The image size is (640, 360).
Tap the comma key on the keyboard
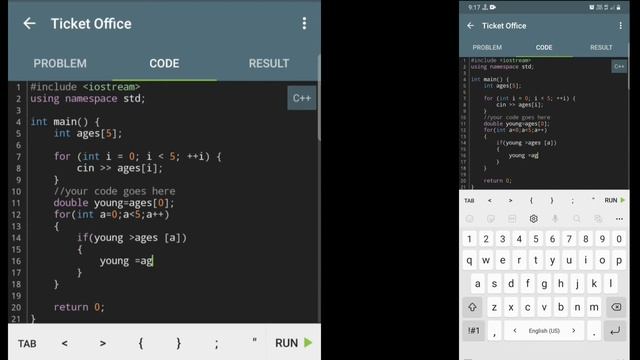pos(494,331)
